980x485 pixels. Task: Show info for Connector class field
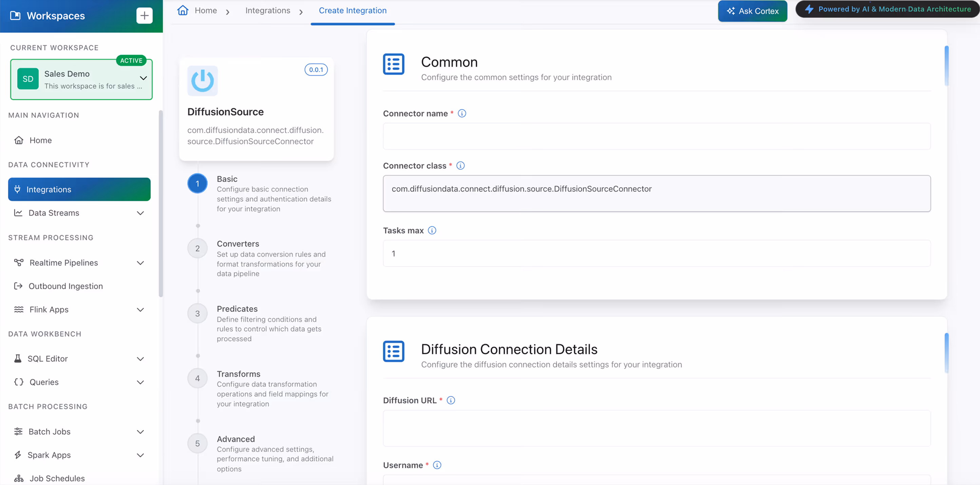[460, 166]
